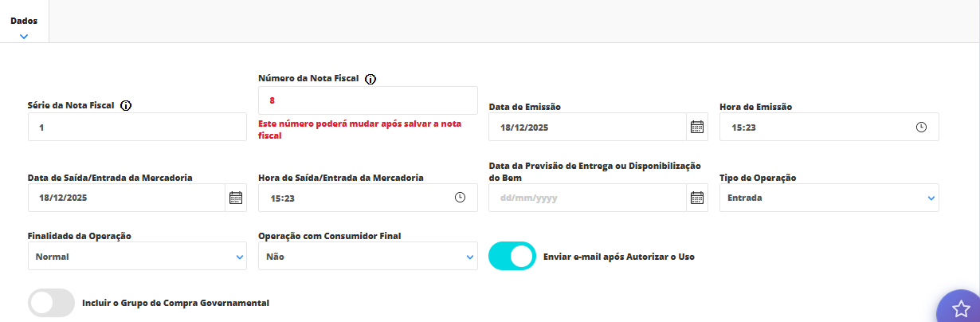Open calendar for Data de Saída/Entrada da Mercadoria

pyautogui.click(x=236, y=198)
